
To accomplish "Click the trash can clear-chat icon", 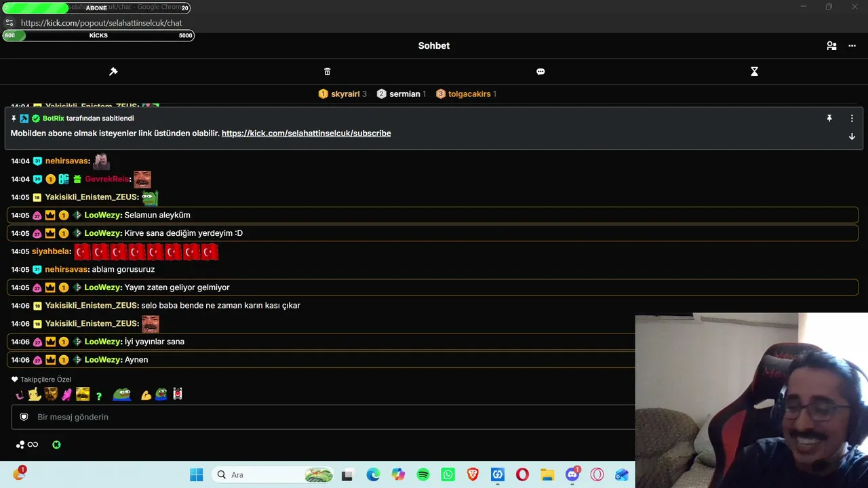I will click(328, 71).
